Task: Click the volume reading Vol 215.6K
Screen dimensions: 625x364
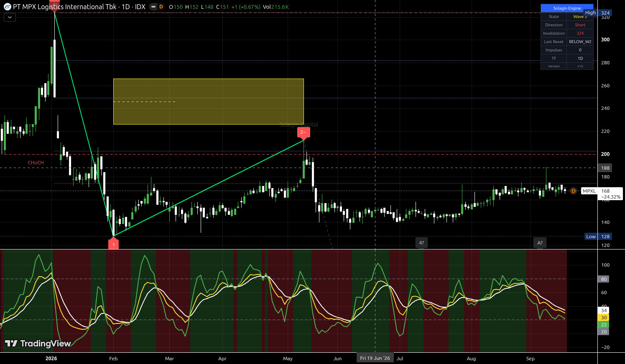Action: pyautogui.click(x=276, y=7)
